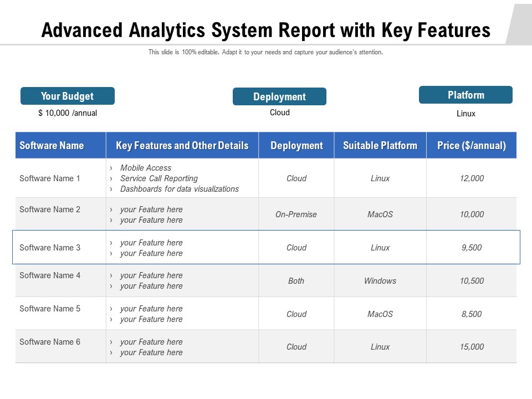
Task: Select the '$ 10,000 /annual' budget text
Action: (x=68, y=113)
